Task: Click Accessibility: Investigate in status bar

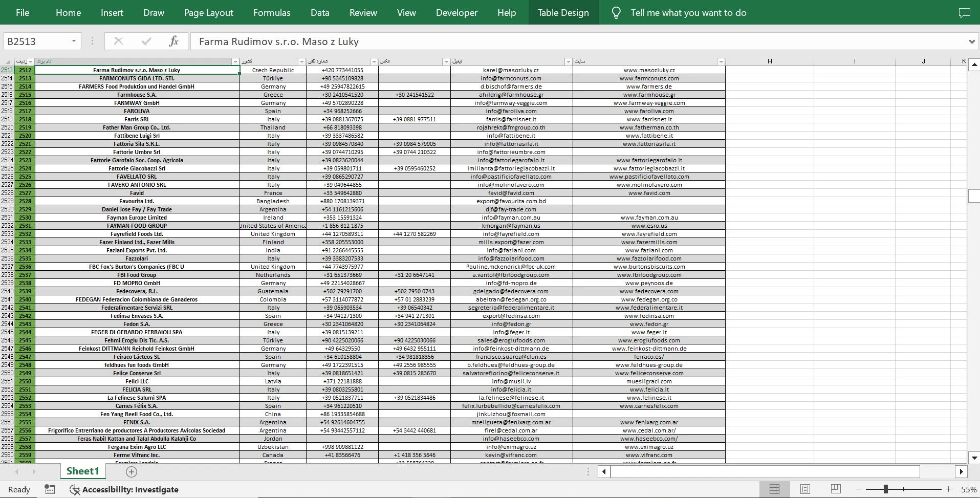Action: tap(124, 489)
